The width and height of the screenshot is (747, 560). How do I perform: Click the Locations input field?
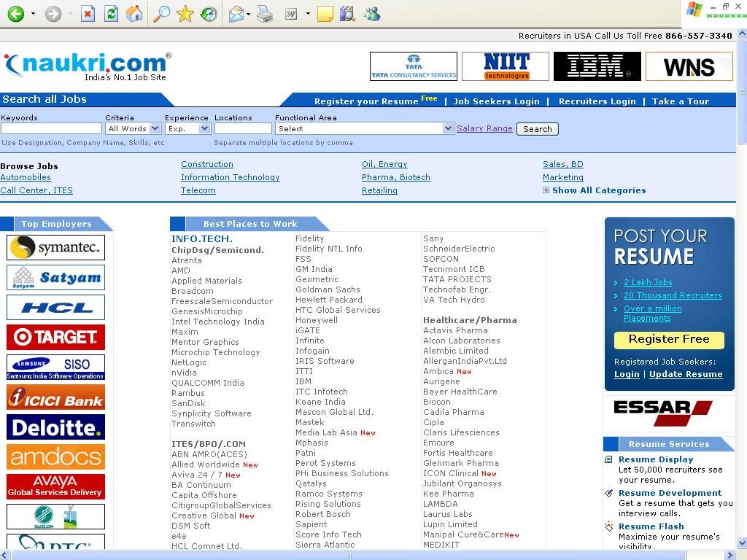(x=243, y=128)
